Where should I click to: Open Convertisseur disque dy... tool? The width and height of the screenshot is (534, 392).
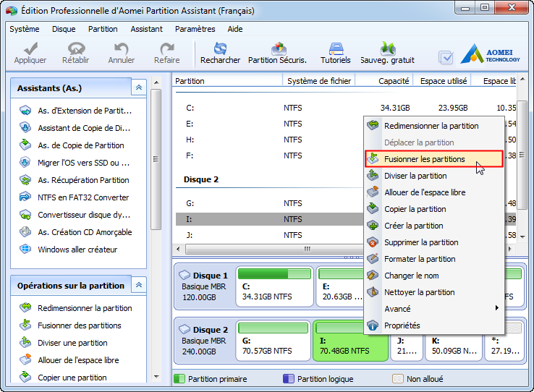pos(75,215)
